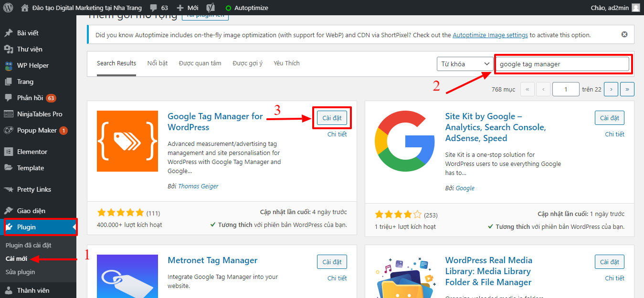
Task: Select 'Cài mới' add new plugin submenu
Action: click(16, 258)
